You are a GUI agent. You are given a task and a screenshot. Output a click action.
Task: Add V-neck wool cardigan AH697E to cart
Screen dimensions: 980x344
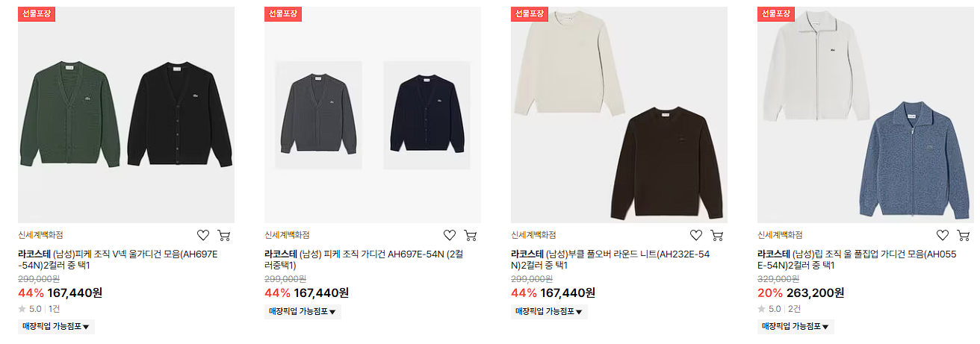(x=223, y=235)
